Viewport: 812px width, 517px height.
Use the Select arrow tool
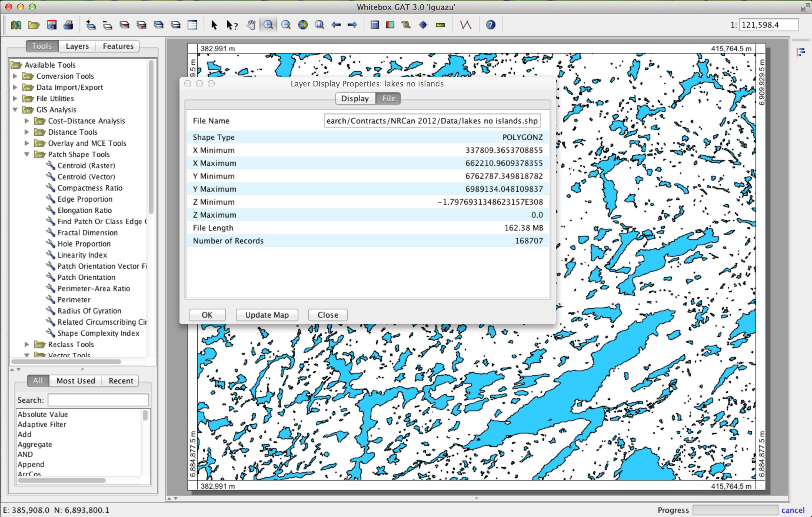(214, 25)
